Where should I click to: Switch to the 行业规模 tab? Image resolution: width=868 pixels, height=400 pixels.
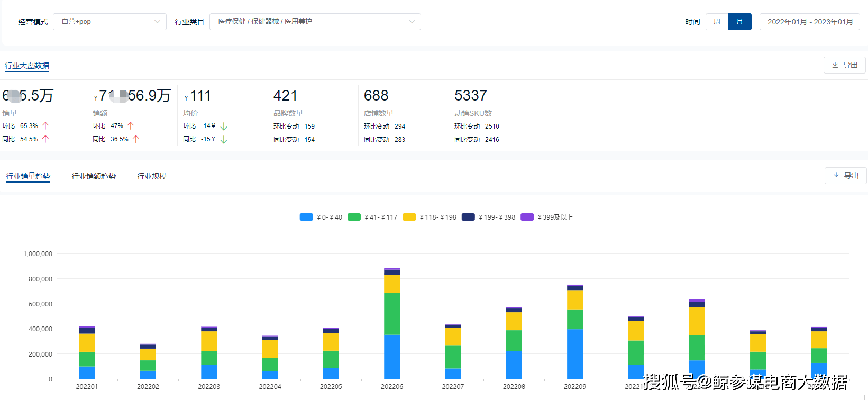pyautogui.click(x=152, y=176)
